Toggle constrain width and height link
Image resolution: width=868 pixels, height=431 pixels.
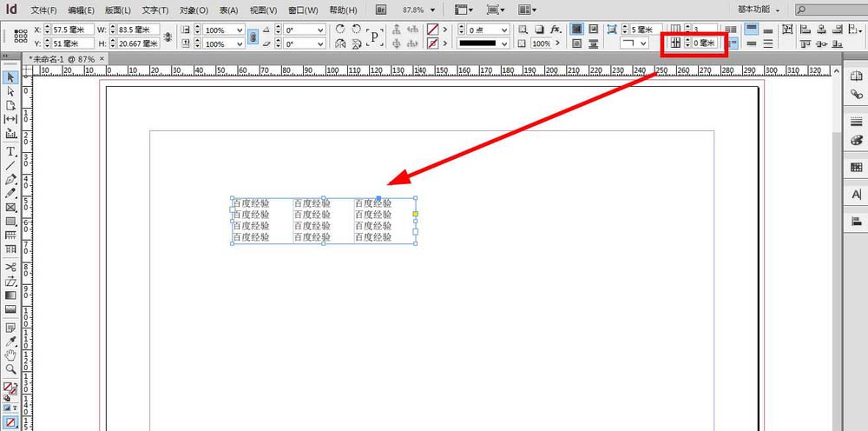click(168, 36)
